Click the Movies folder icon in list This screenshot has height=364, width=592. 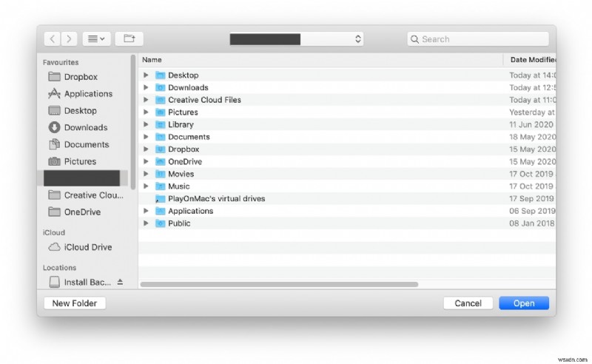click(161, 174)
